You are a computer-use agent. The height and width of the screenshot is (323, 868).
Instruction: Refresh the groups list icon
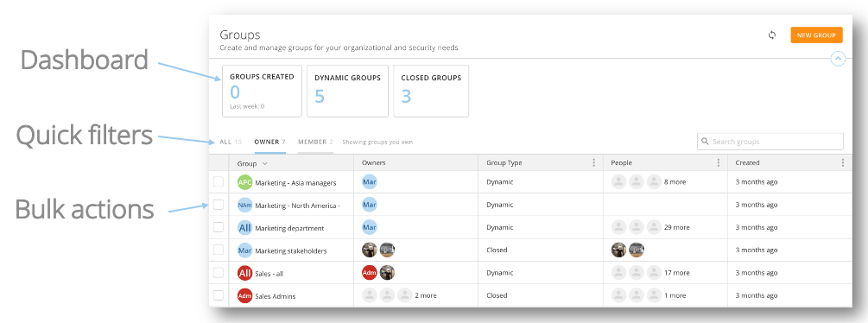pos(772,35)
